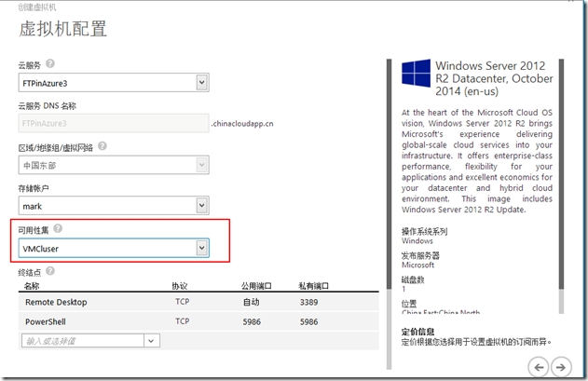588x381 pixels.
Task: Expand the endpoint name combo box arrow
Action: pos(152,341)
